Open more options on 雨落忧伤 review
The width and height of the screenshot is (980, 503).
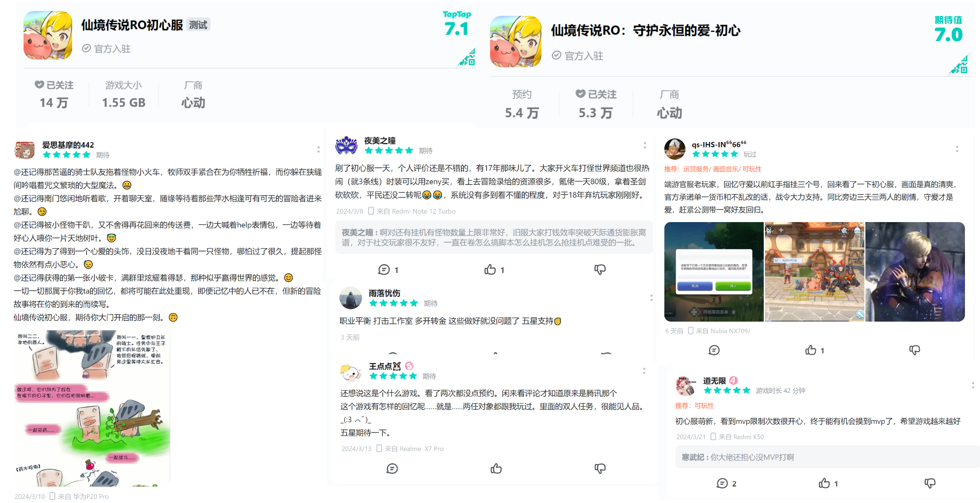(651, 298)
